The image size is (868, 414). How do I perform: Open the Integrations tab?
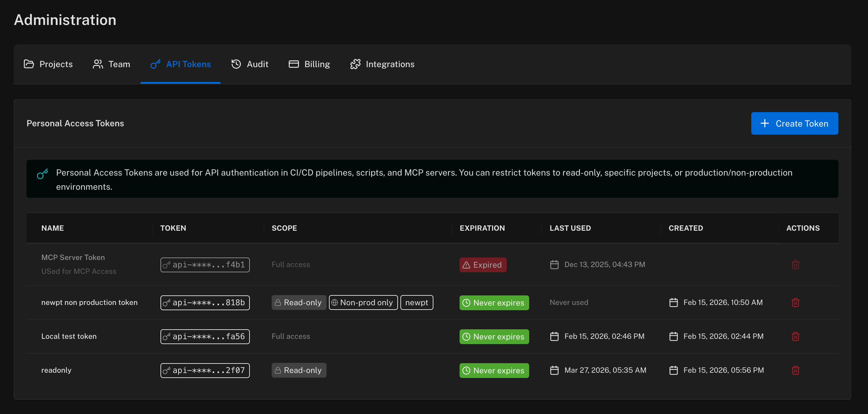point(382,64)
